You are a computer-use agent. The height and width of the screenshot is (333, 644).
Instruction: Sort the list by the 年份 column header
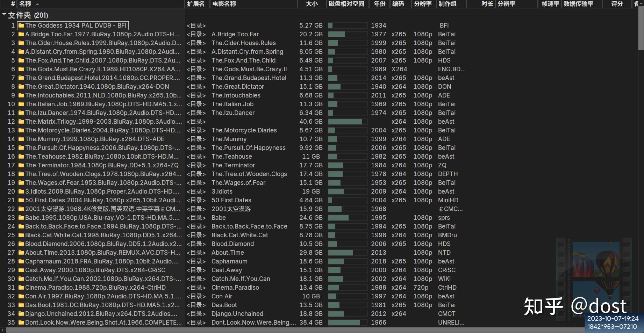click(379, 4)
